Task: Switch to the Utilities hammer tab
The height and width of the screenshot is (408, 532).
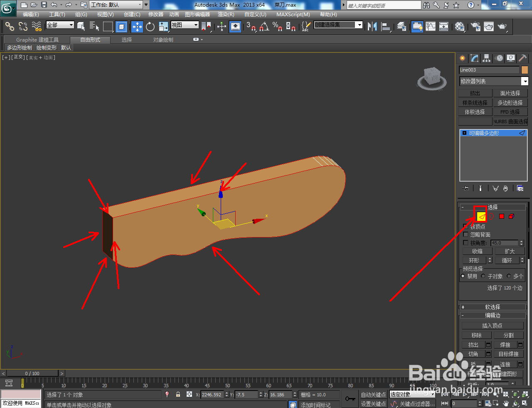Action: tap(522, 58)
